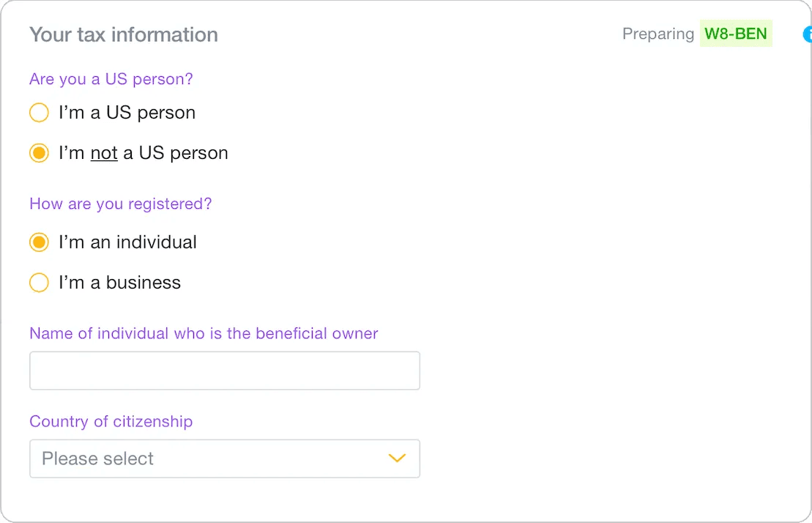Expand the country picker to choose citizenship
This screenshot has width=812, height=523.
tap(224, 458)
